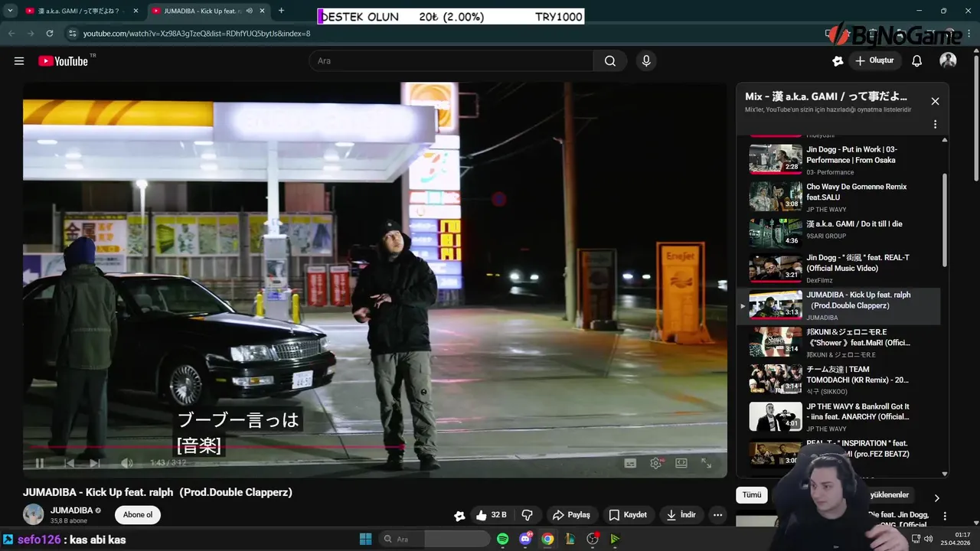Play Jin Dogg - Put in Work
980x551 pixels.
tap(841, 160)
